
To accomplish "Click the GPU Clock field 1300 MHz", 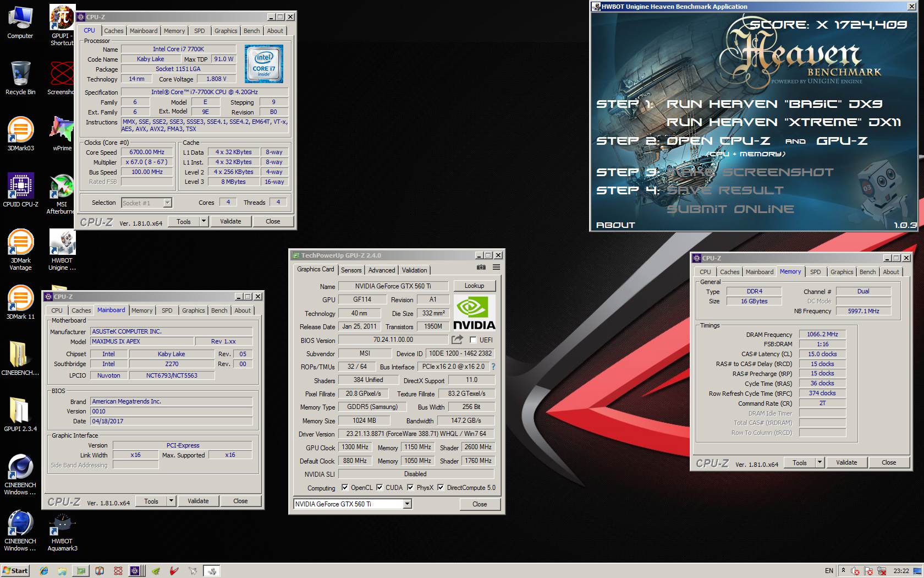I will point(355,447).
